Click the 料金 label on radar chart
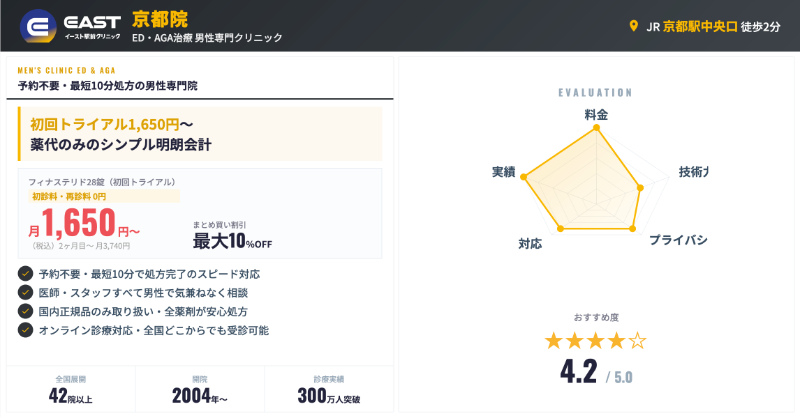Screen dimensions: 800x418 pos(596,115)
